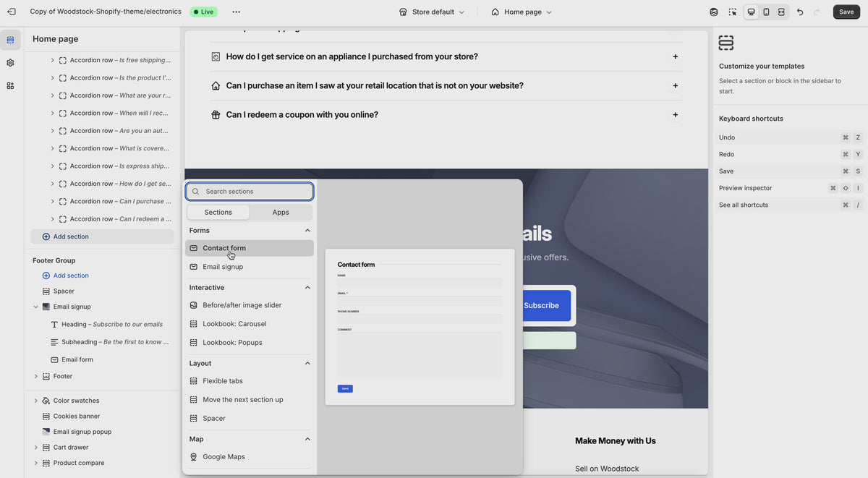Screen dimensions: 868x478
Task: Click the Before/after image slider icon
Action: [x=194, y=305]
